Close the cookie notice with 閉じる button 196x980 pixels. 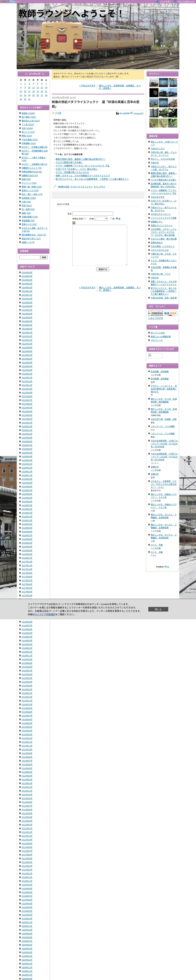pos(158,609)
